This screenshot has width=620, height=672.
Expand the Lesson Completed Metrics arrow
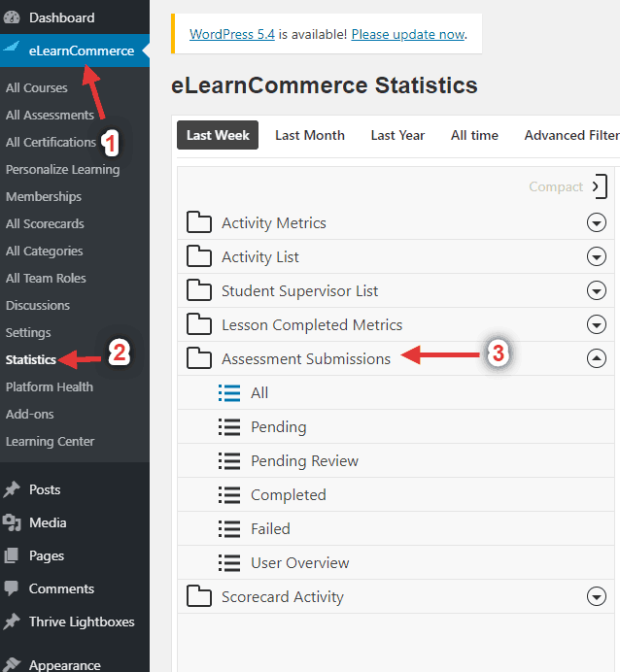pos(597,324)
